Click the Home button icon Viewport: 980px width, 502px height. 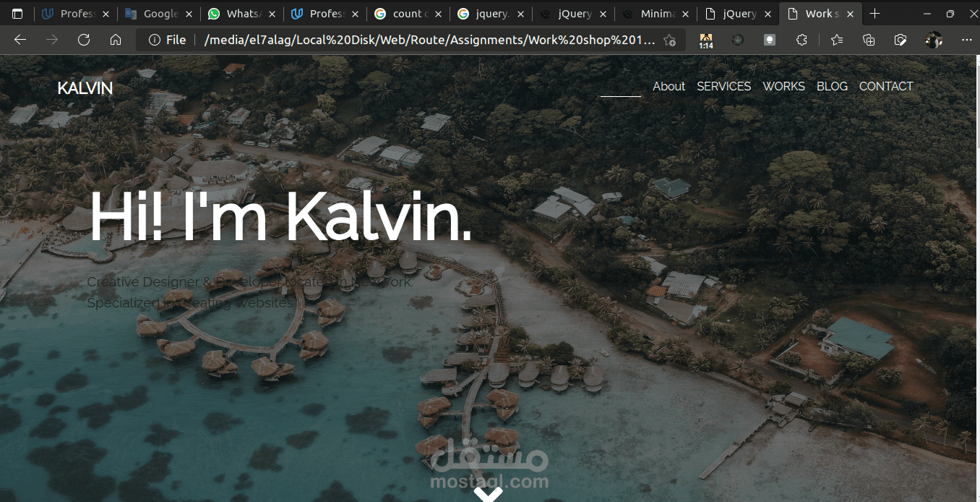[x=116, y=40]
